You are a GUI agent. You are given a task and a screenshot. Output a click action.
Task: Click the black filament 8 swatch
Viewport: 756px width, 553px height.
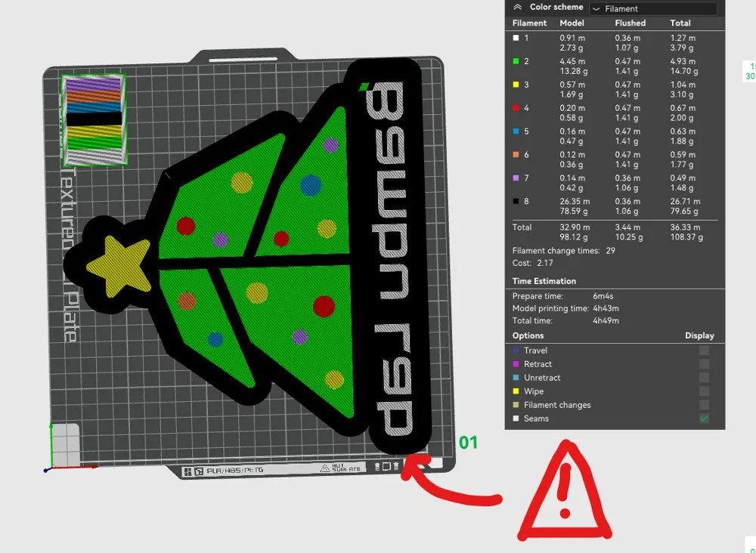tap(516, 202)
